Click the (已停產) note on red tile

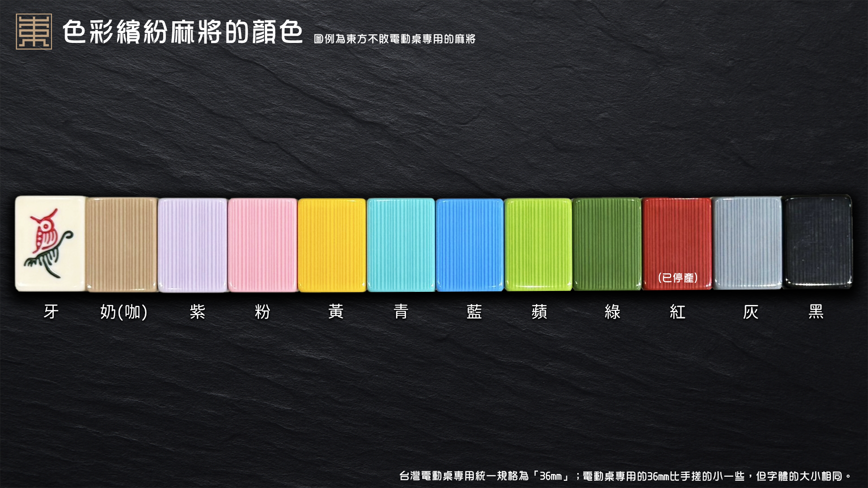(x=678, y=277)
